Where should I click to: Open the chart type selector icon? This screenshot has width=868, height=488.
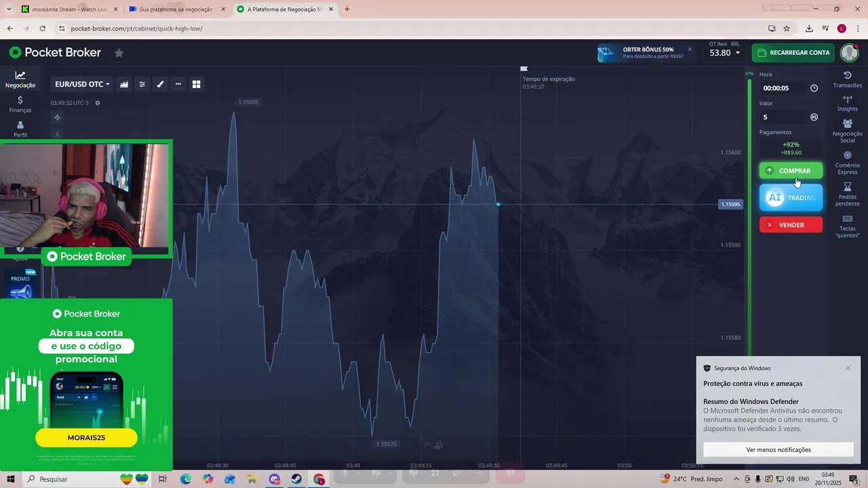[124, 84]
